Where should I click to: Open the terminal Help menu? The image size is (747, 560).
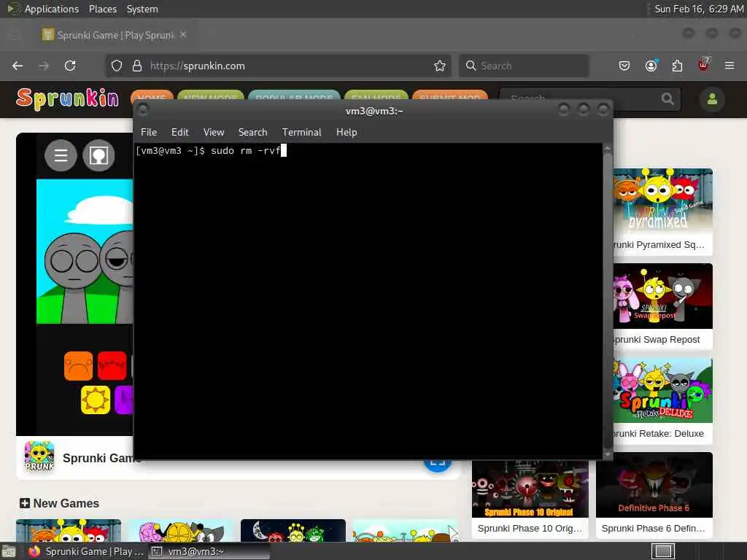[347, 133]
